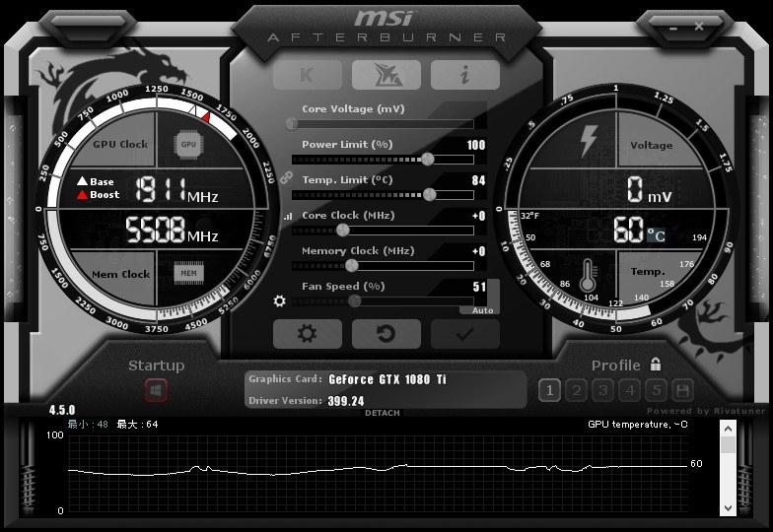Click the Core Clock +0 value
Image resolution: width=773 pixels, height=532 pixels.
pyautogui.click(x=479, y=216)
